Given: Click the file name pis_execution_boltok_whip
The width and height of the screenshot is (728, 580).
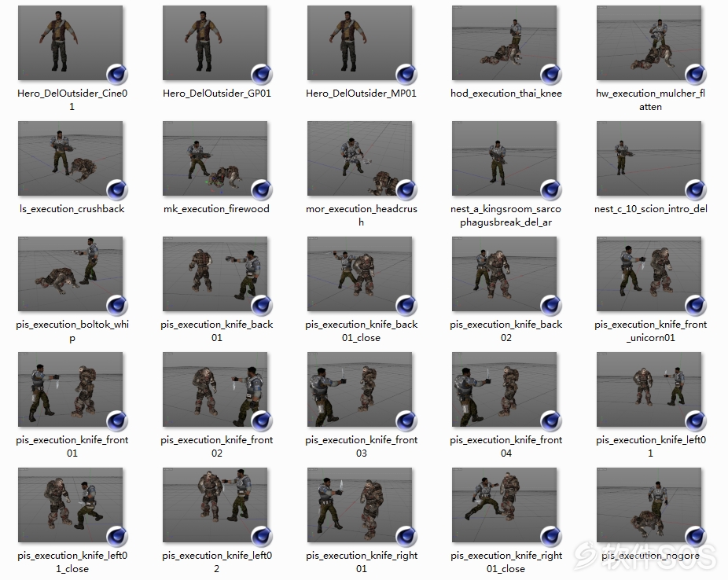Looking at the screenshot, I should click(72, 331).
